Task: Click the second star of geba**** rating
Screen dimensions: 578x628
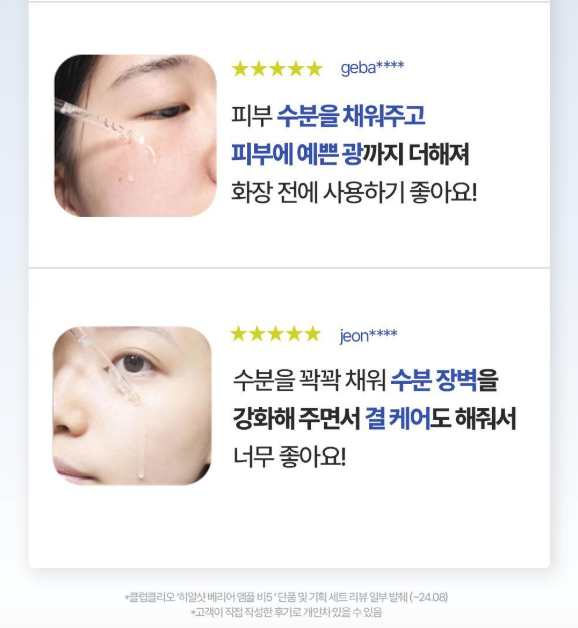Action: [x=259, y=69]
